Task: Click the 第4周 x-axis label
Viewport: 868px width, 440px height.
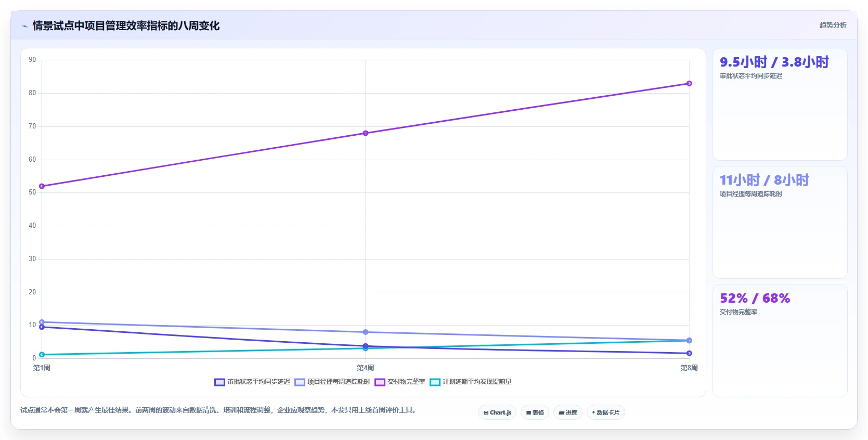Action: [x=366, y=368]
